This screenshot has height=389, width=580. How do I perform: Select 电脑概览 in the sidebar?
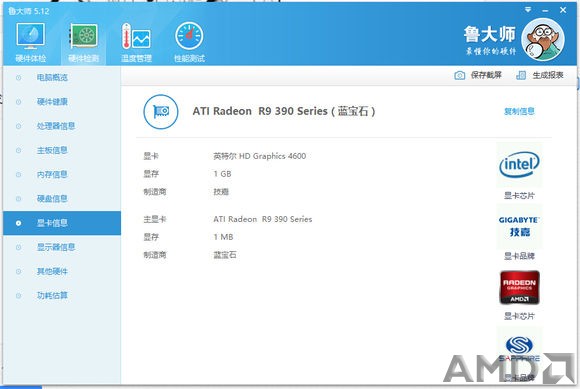(x=62, y=78)
